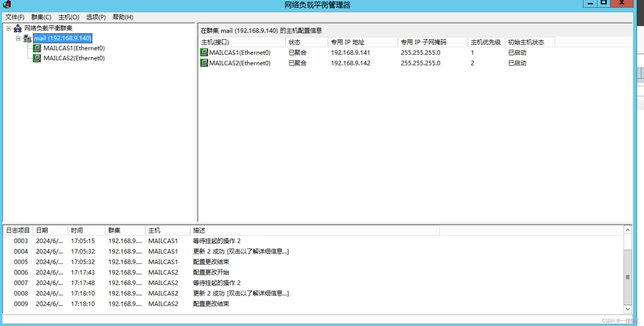This screenshot has width=644, height=326.
Task: Click the mail cluster icon in tree
Action: [27, 39]
